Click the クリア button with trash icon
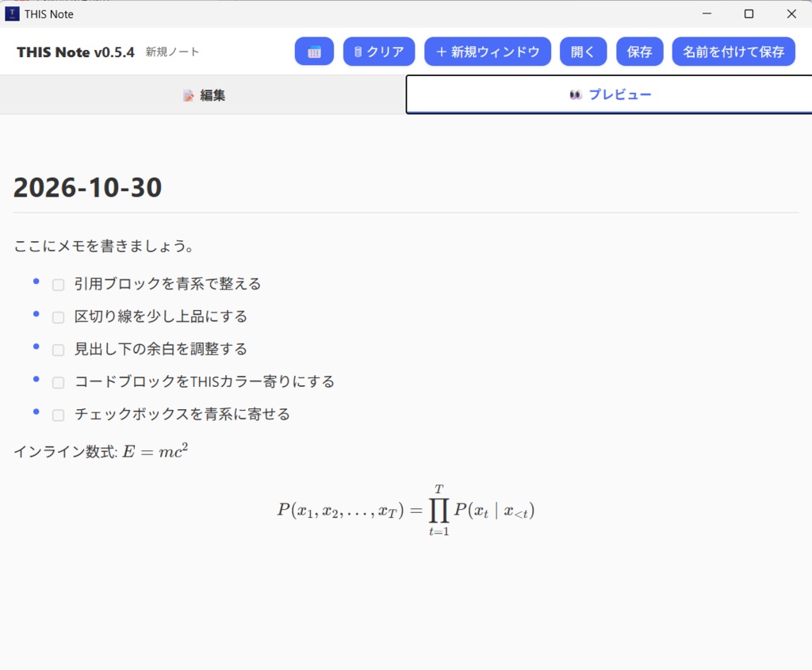Image resolution: width=812 pixels, height=670 pixels. 379,52
